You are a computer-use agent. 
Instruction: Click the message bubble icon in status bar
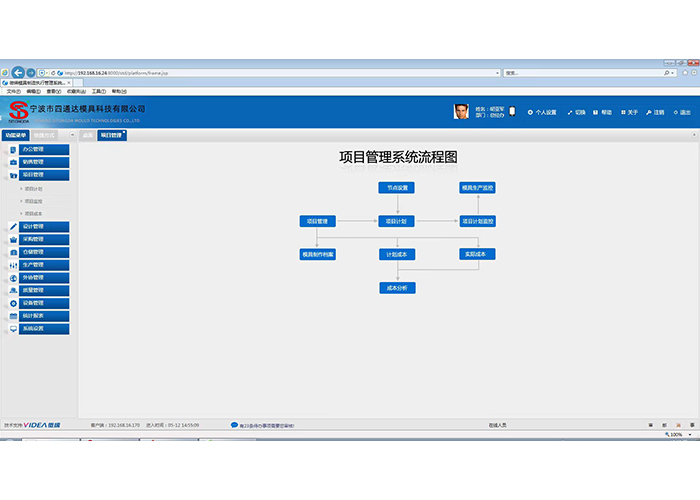coord(234,425)
